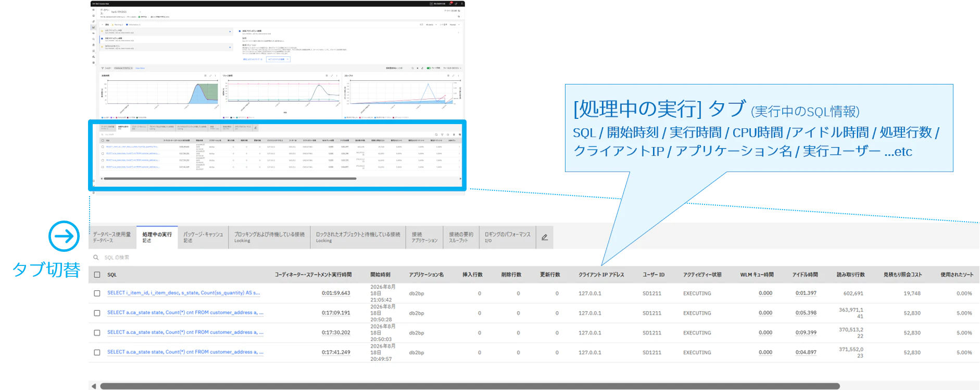Open SELECT a.ca_state link started 20:50:28
980x390 pixels.
[x=185, y=313]
